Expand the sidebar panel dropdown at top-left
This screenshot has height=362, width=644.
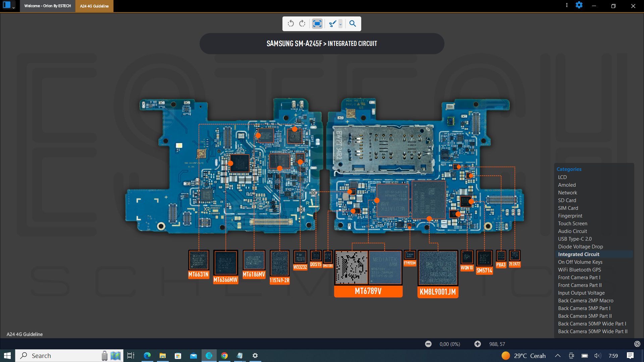13,7
